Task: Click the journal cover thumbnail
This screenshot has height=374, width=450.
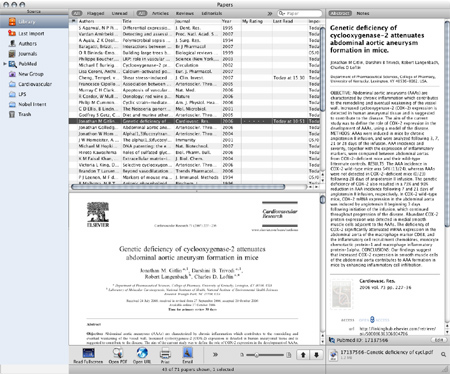Action: pyautogui.click(x=342, y=294)
